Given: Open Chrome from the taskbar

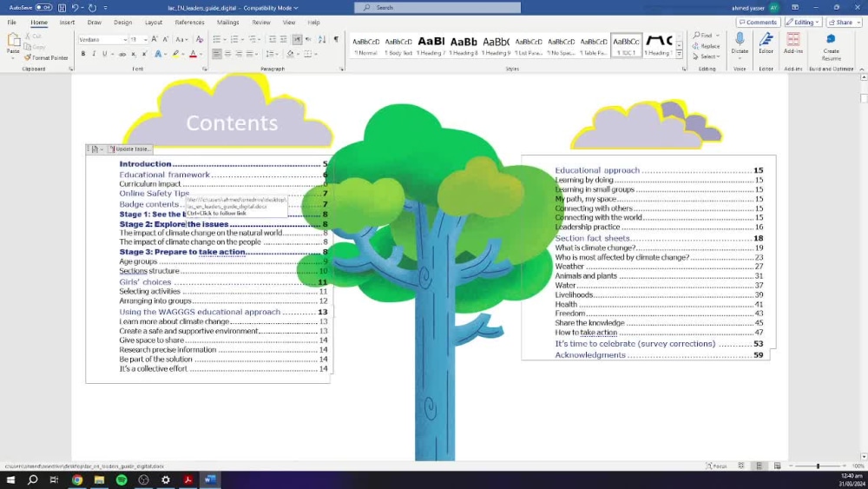Looking at the screenshot, I should pyautogui.click(x=77, y=480).
